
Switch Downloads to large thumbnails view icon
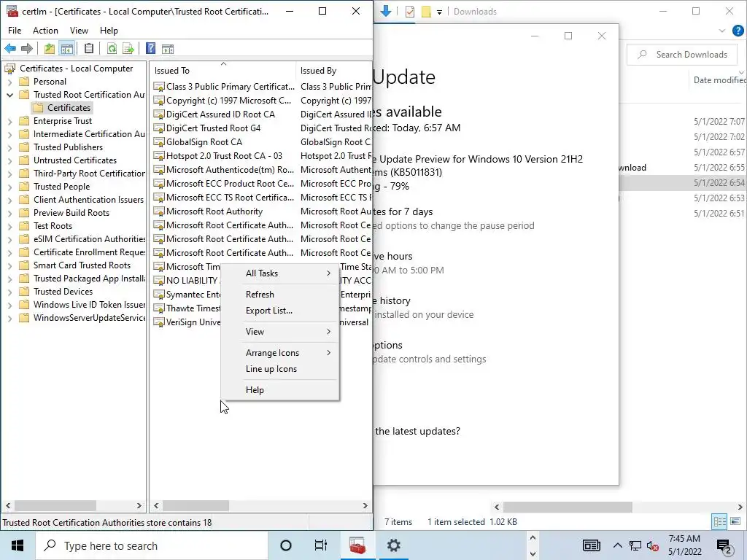click(735, 521)
